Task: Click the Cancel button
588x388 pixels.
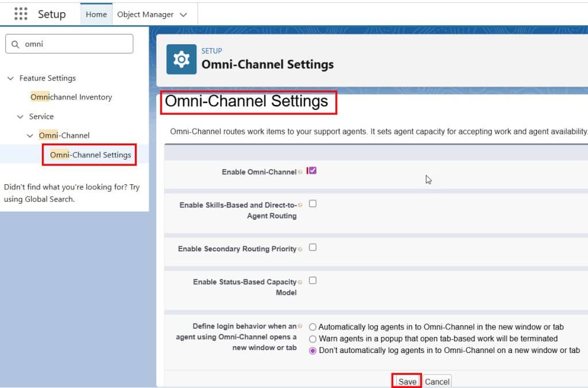Action: click(437, 381)
